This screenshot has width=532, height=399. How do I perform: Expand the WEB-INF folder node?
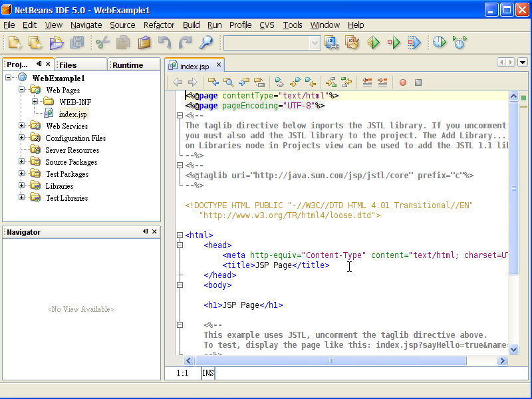pos(35,102)
